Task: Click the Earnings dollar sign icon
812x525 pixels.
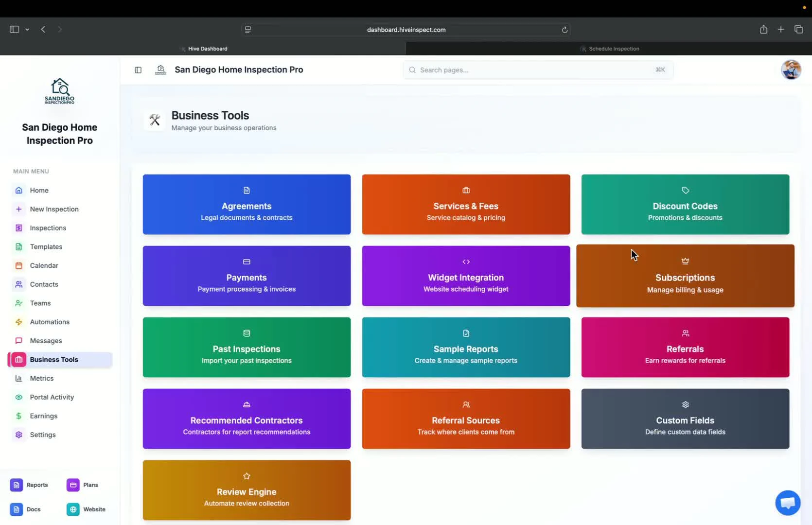Action: tap(18, 416)
